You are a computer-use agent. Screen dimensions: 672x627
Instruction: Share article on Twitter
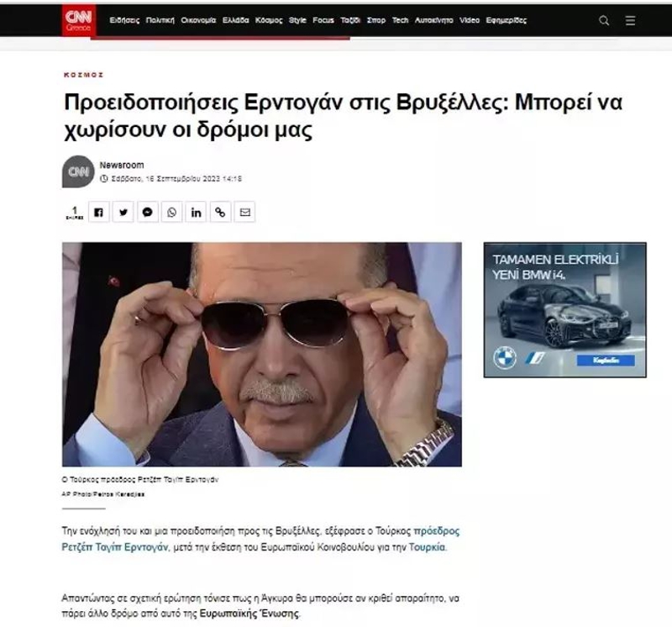(x=123, y=212)
